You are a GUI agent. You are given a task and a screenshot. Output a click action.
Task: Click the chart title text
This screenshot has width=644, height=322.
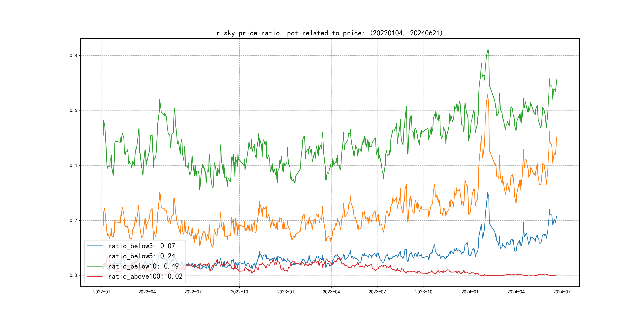click(329, 33)
